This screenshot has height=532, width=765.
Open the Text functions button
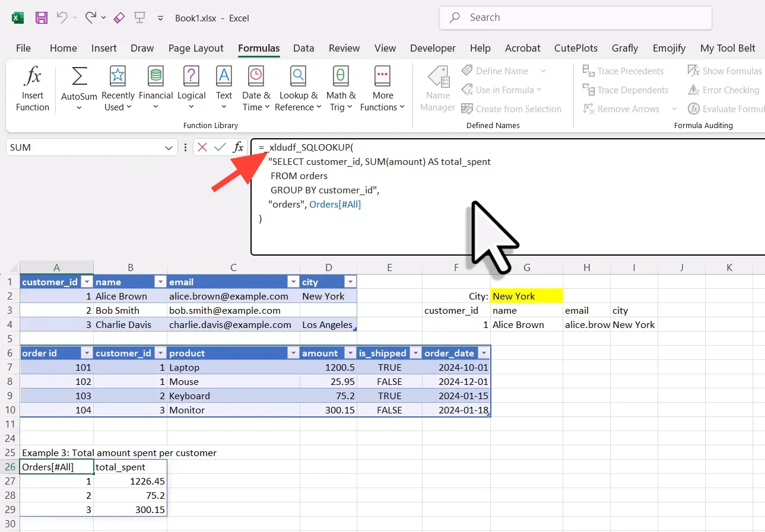click(224, 89)
